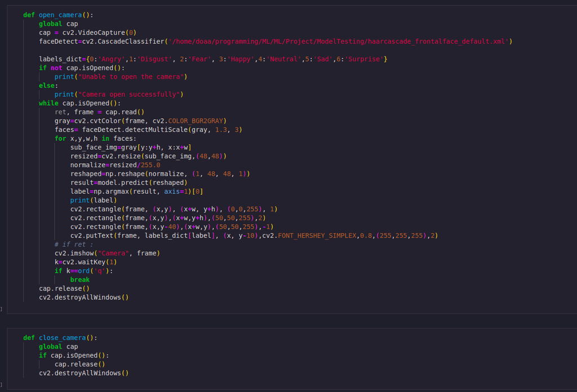The image size is (577, 392).
Task: Click the 'axis=1' argument
Action: 176,191
